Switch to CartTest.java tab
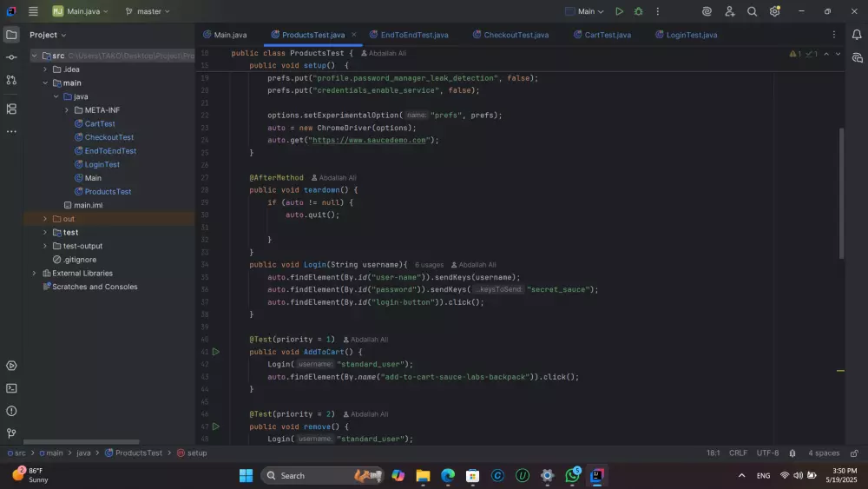Viewport: 868px width, 489px height. coord(602,35)
